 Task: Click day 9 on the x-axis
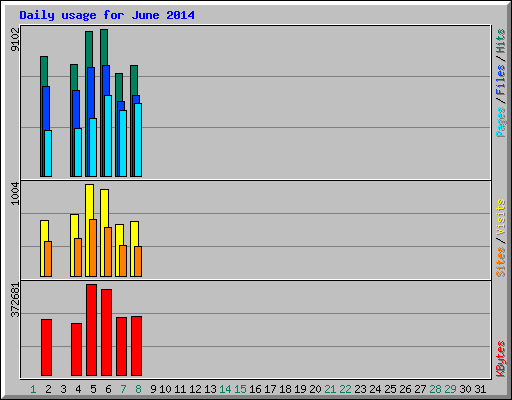coord(153,389)
